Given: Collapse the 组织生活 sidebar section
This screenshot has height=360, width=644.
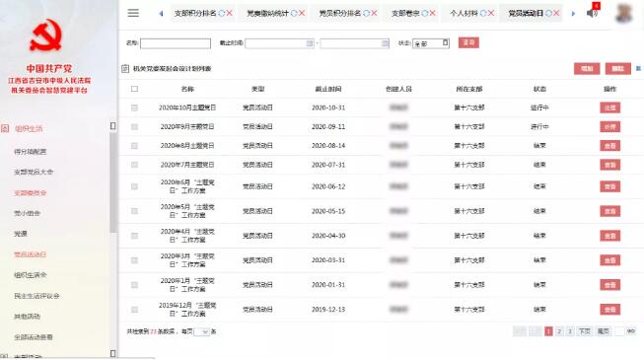Looking at the screenshot, I should coord(29,128).
